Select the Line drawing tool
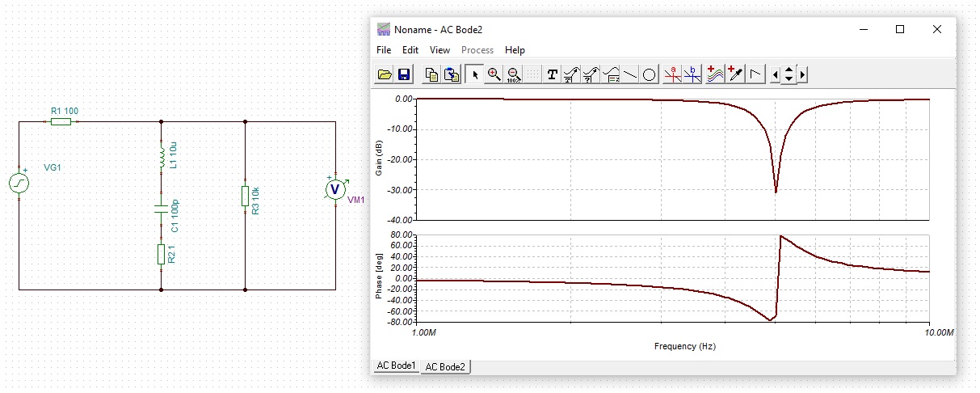Image resolution: width=980 pixels, height=393 pixels. point(630,75)
